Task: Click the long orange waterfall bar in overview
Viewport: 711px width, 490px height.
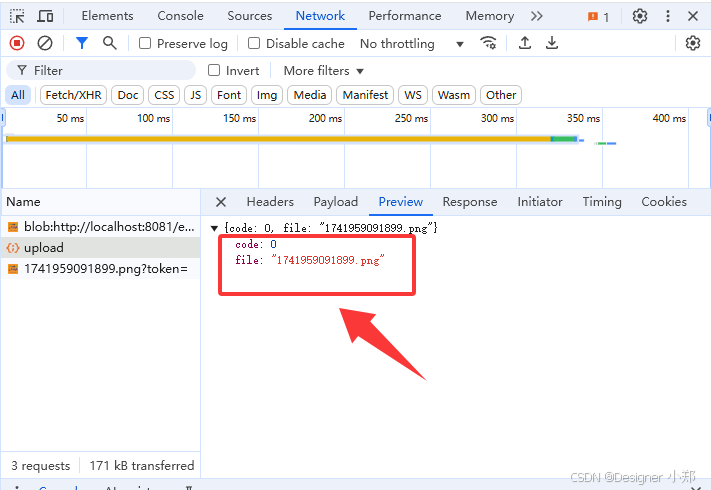Action: tap(279, 139)
